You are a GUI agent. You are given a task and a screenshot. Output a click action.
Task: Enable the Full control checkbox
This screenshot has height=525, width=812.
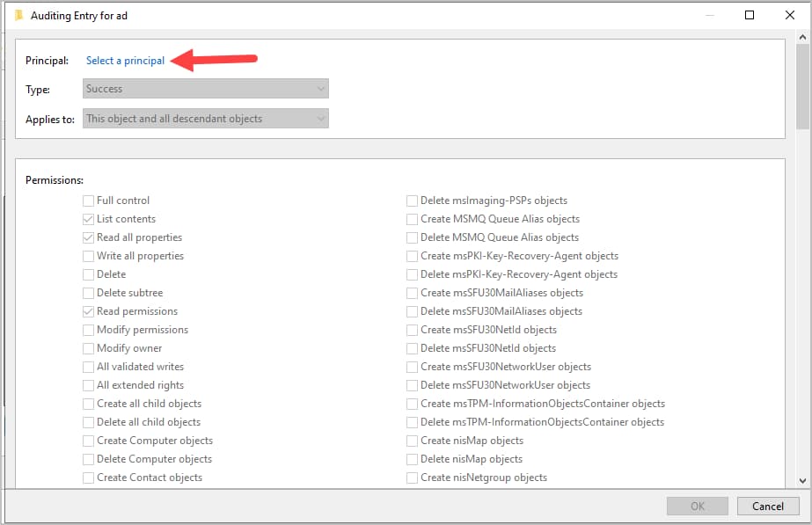pyautogui.click(x=89, y=201)
